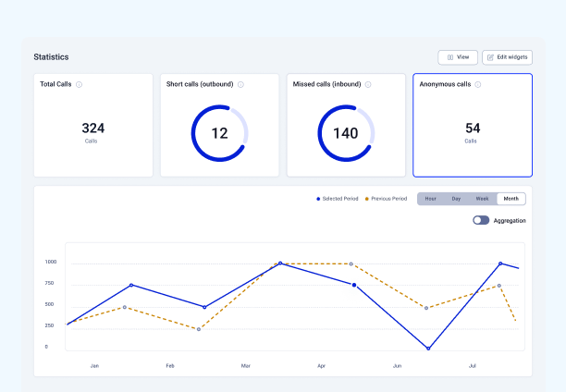Click the Mar axis label

click(x=246, y=366)
